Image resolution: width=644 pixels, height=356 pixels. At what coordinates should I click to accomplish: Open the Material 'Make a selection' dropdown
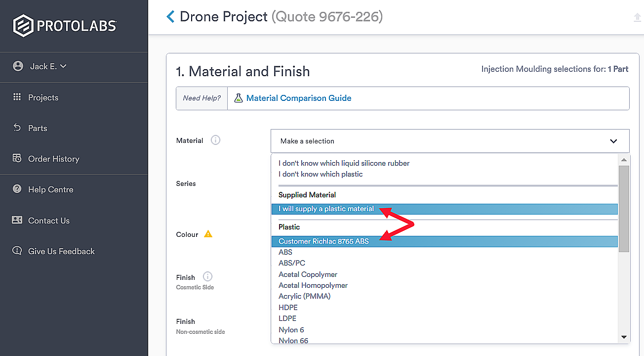[x=450, y=141]
